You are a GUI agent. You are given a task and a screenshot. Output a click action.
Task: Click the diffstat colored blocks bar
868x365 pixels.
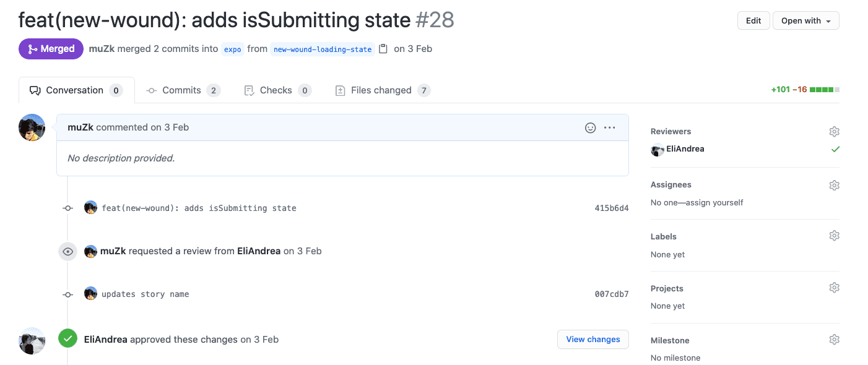(824, 90)
